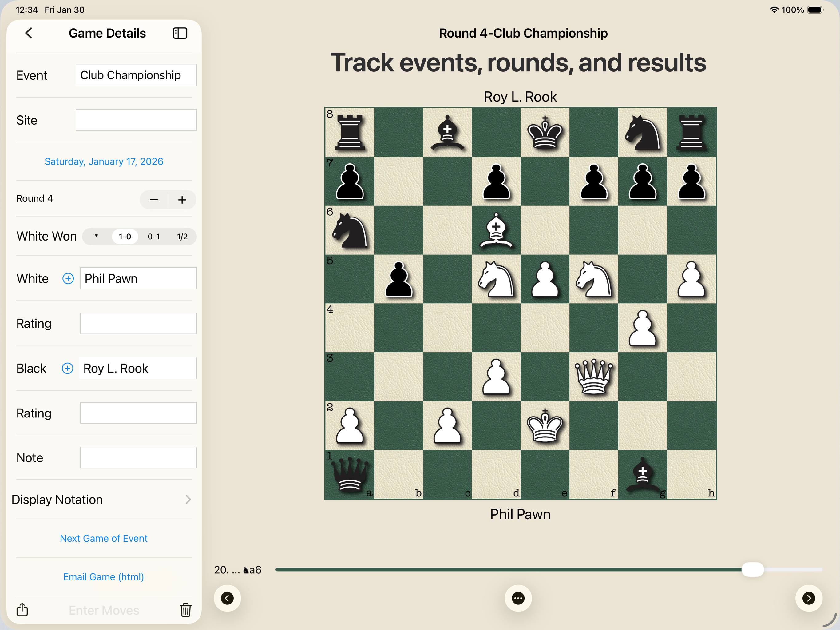The height and width of the screenshot is (630, 840).
Task: Select the white queen on f3
Action: (x=594, y=377)
